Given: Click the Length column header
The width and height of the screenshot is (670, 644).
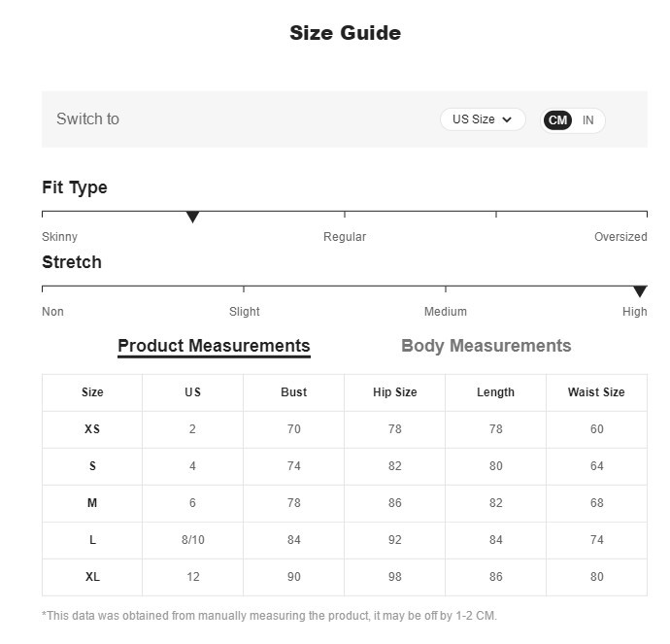Looking at the screenshot, I should [495, 392].
